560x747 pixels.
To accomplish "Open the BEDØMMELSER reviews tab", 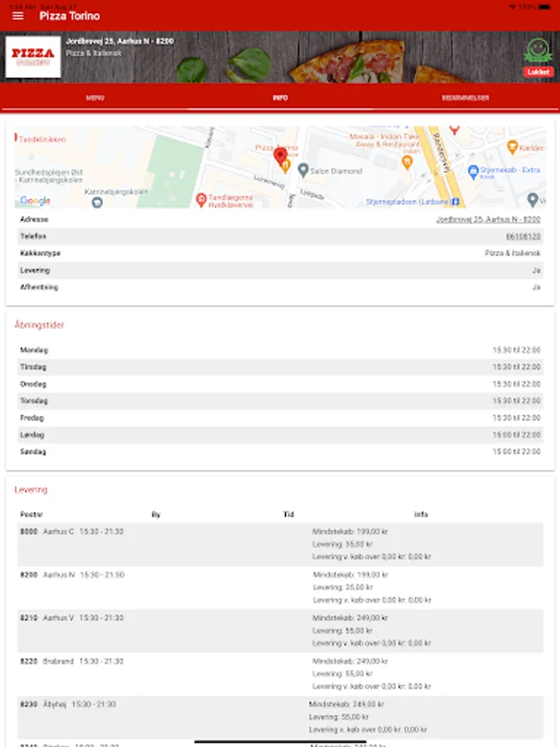I will [x=465, y=98].
